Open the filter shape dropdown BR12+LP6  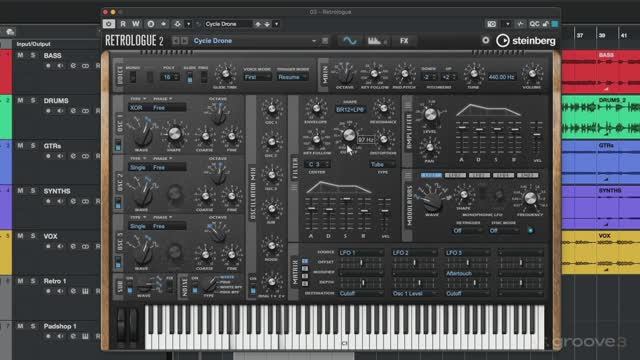pos(350,110)
